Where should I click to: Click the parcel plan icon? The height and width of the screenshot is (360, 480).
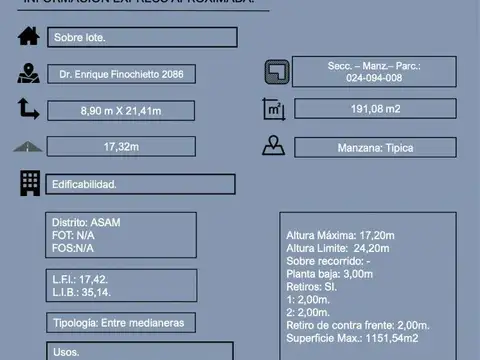pos(277,72)
